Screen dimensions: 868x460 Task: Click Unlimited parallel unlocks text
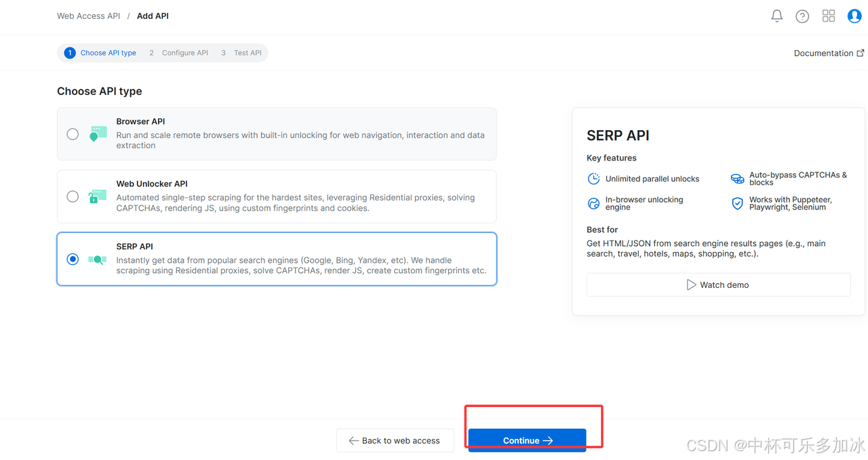(652, 179)
